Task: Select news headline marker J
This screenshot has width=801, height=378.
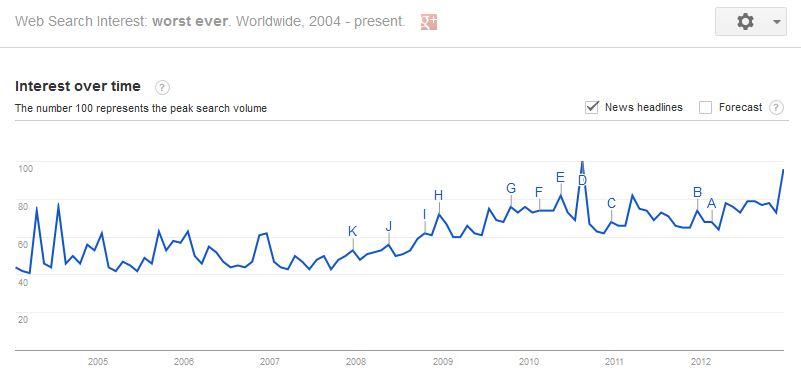Action: click(x=388, y=226)
